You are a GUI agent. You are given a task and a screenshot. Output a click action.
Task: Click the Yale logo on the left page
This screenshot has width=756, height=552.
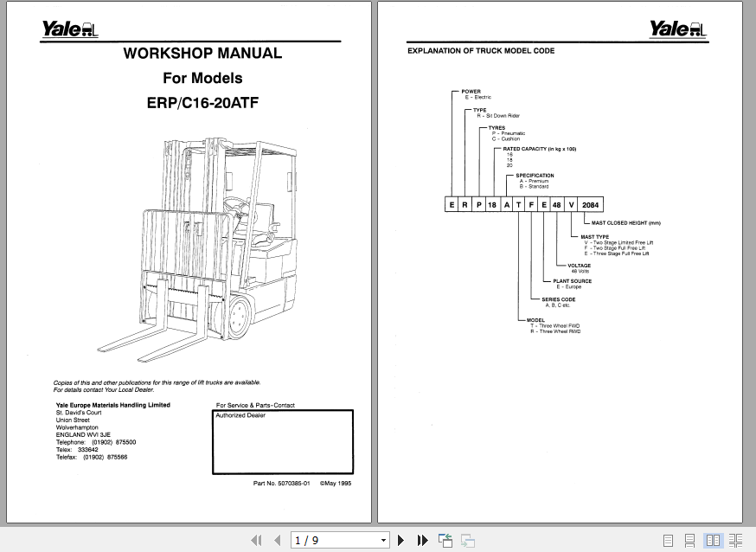pos(69,29)
